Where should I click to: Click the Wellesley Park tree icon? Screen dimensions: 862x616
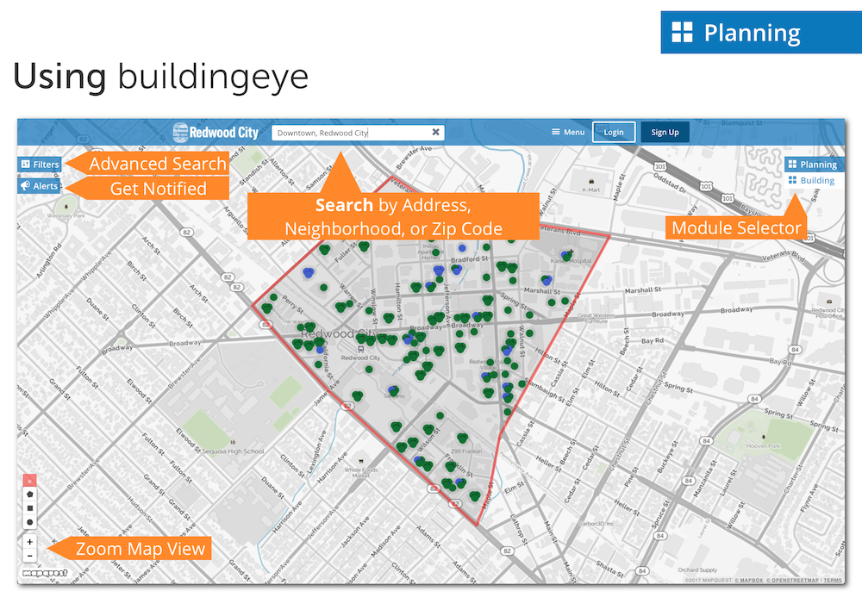[x=66, y=207]
